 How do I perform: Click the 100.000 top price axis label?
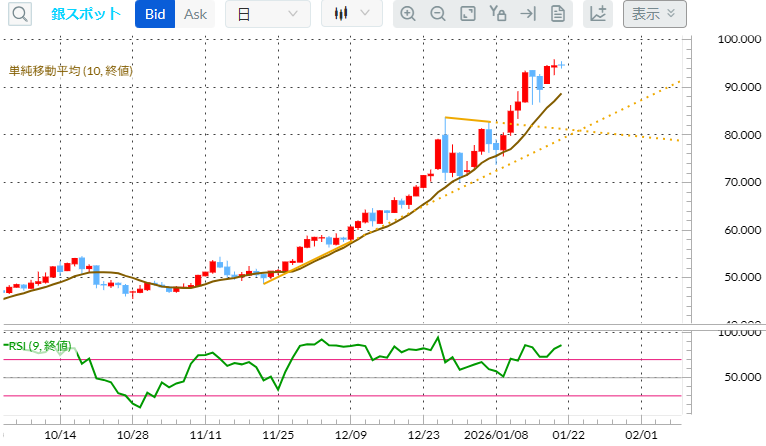click(x=739, y=39)
